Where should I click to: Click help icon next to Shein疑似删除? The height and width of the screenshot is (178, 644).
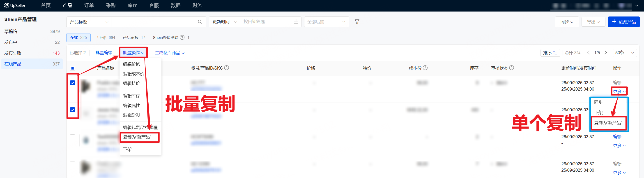pos(182,37)
